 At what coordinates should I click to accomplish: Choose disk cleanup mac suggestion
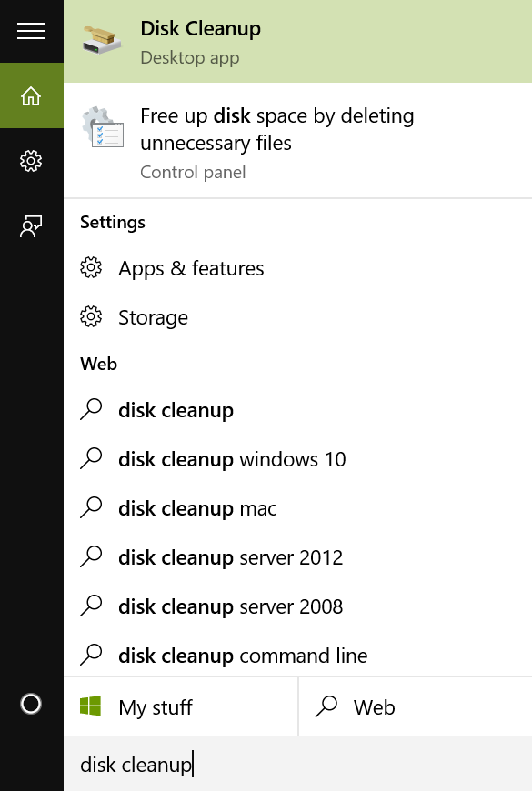297,508
